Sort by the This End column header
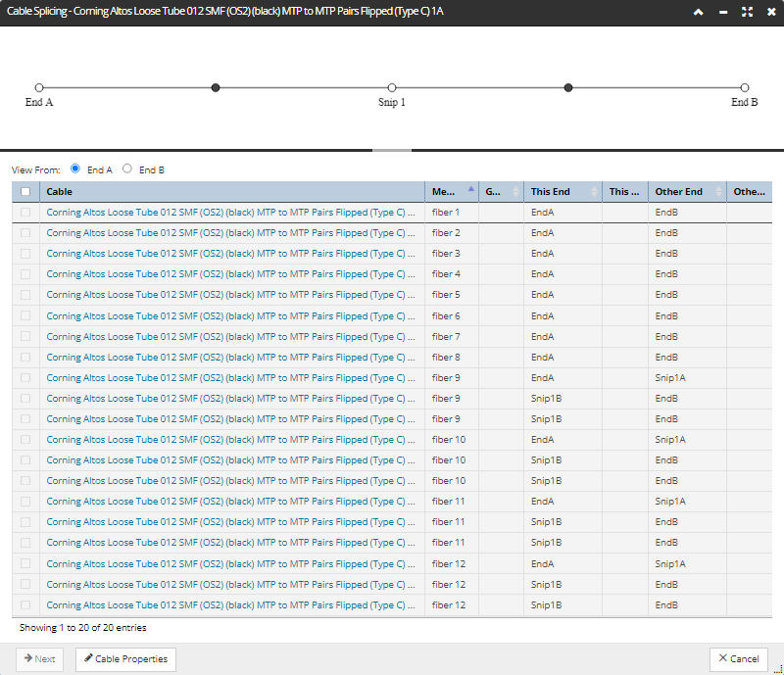Image resolution: width=784 pixels, height=675 pixels. (x=563, y=191)
